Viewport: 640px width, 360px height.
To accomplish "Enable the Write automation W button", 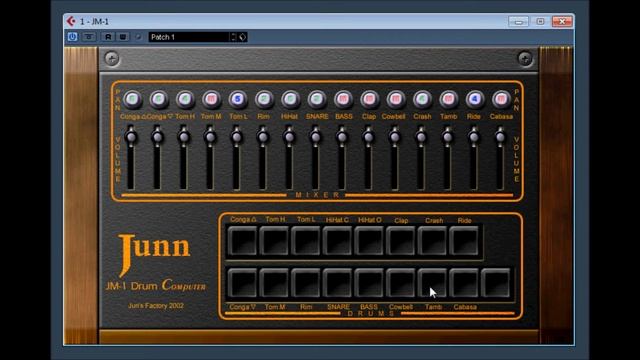I will pos(123,37).
